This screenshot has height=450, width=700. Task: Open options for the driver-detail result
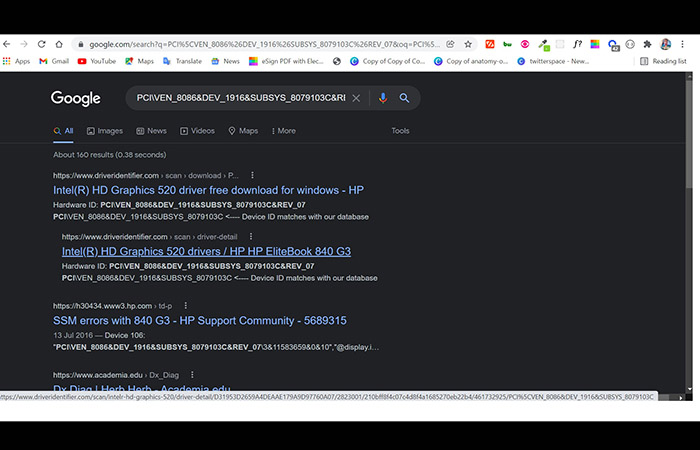pos(251,236)
